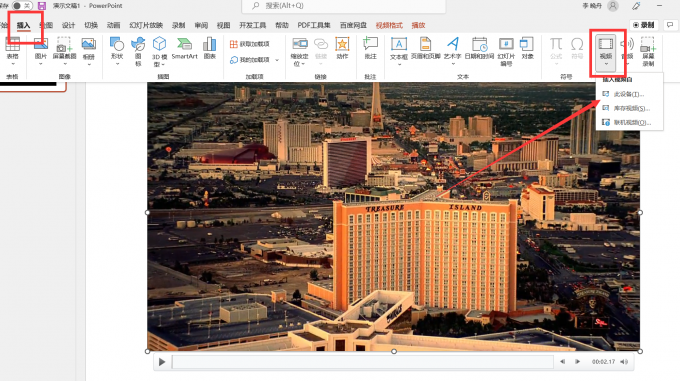
Task: Mute the video volume speaker
Action: pyautogui.click(x=624, y=361)
